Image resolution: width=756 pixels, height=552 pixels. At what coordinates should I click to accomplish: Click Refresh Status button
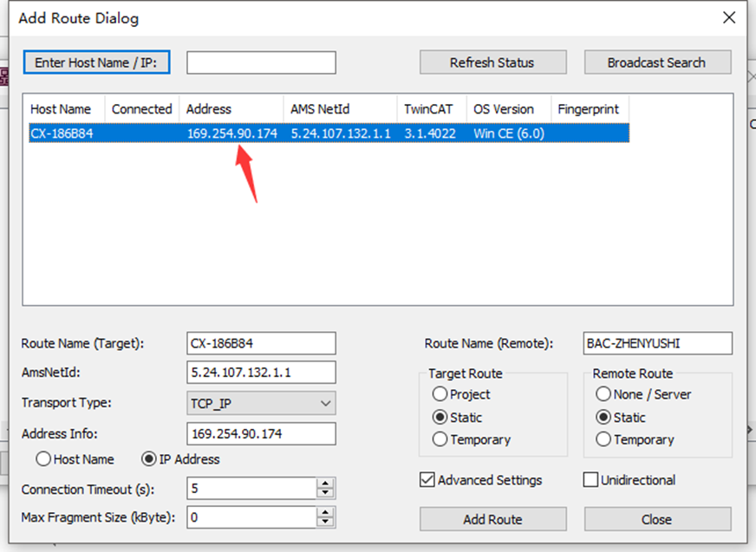[492, 62]
